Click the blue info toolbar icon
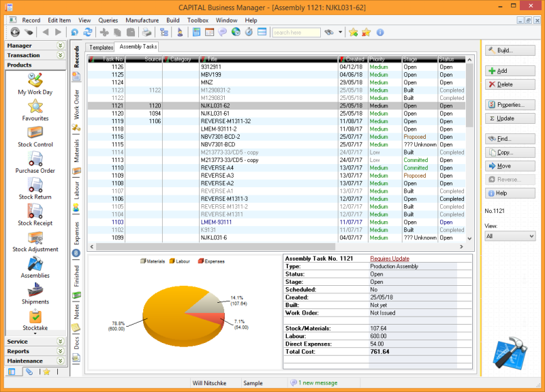 (380, 32)
